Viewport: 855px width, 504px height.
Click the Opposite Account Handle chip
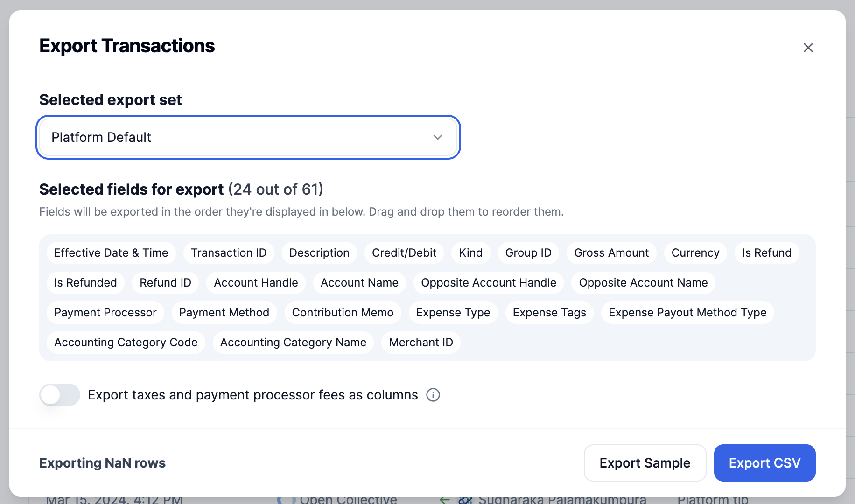pos(489,283)
